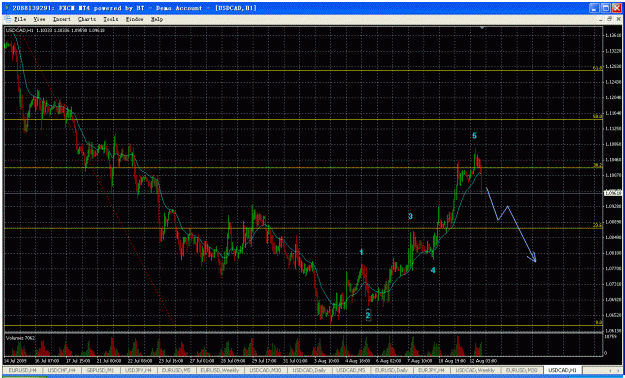Viewport: 625px width, 378px height.
Task: Open the Charts menu
Action: click(87, 19)
